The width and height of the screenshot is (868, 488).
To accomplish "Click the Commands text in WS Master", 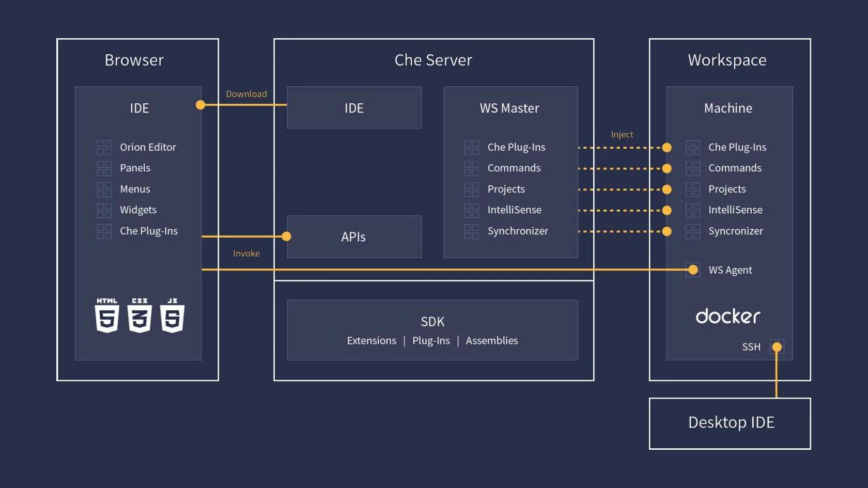I will pyautogui.click(x=514, y=168).
